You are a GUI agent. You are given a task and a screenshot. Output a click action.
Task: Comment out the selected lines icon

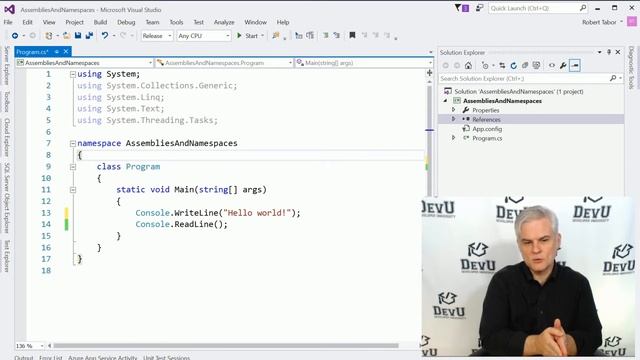point(325,36)
